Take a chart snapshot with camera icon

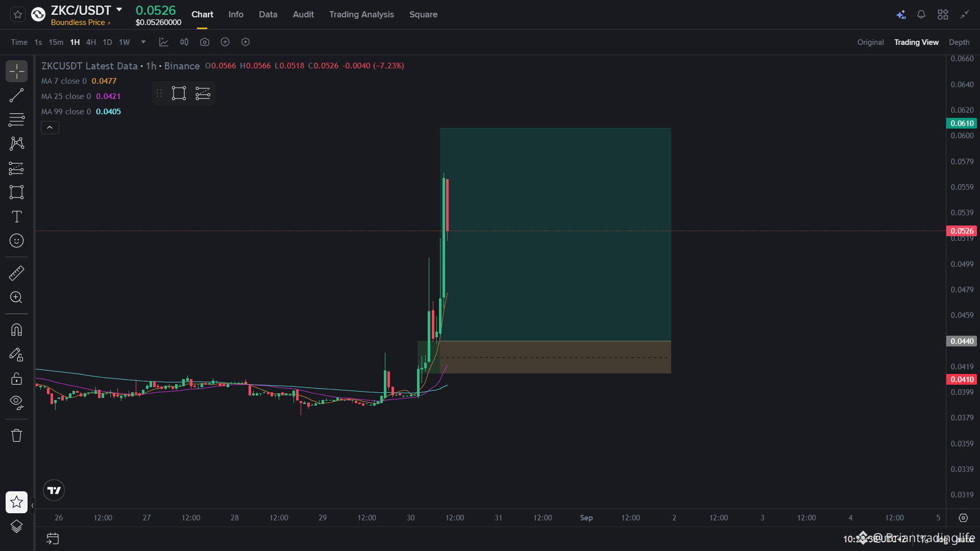click(205, 42)
